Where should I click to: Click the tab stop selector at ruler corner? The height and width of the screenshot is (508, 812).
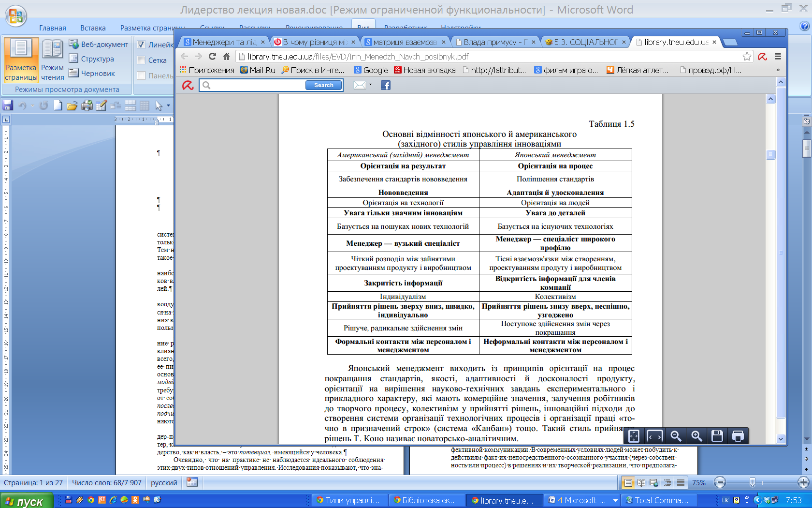tap(6, 120)
